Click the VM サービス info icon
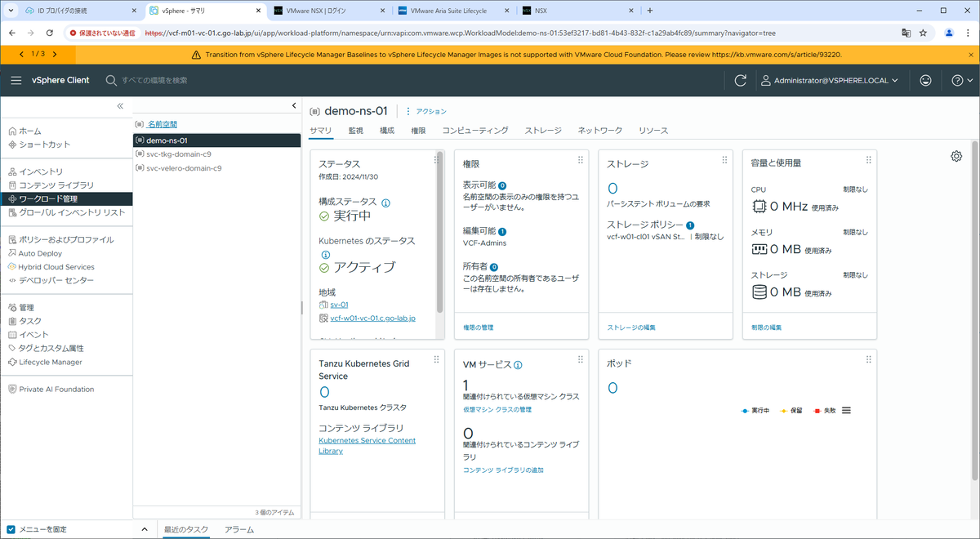The height and width of the screenshot is (539, 980). tap(518, 365)
